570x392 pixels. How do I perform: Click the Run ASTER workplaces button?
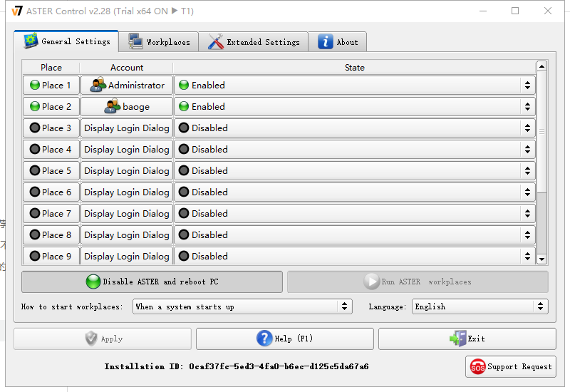418,282
